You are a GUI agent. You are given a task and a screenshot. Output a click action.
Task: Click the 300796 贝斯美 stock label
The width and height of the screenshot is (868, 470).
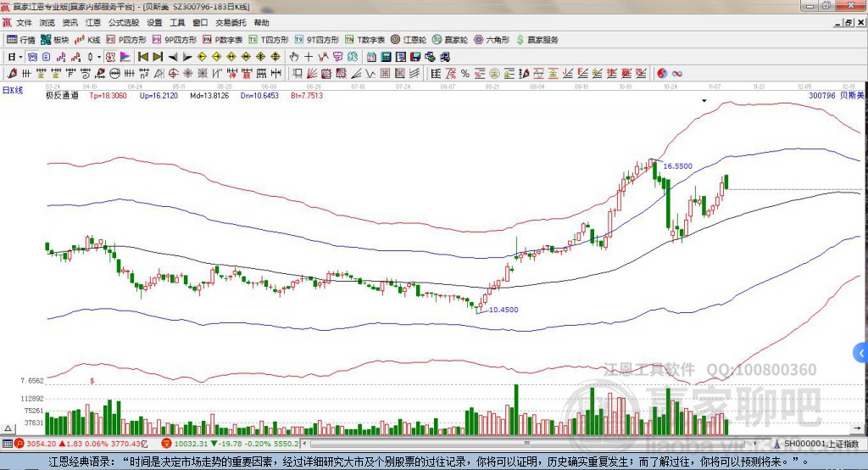(x=836, y=95)
